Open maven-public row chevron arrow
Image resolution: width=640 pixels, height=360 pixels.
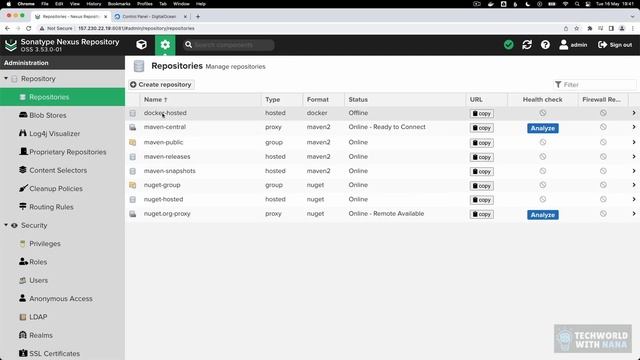tap(633, 142)
